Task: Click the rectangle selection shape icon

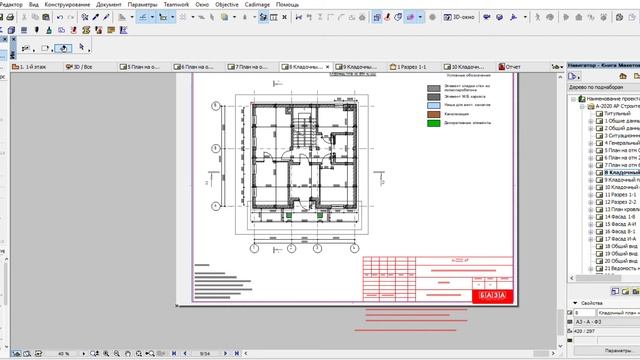Action: [44, 48]
